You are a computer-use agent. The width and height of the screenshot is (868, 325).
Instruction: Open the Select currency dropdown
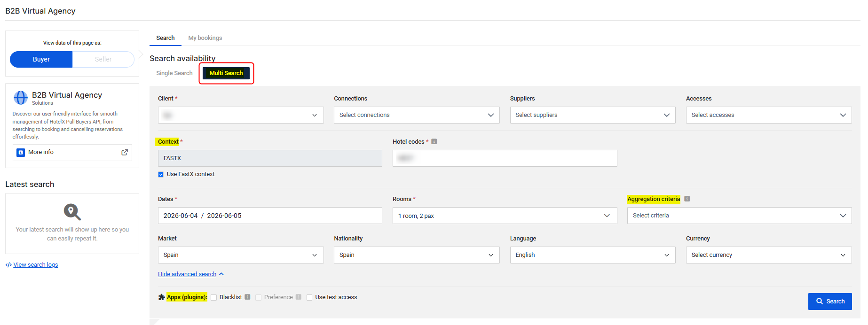point(769,255)
